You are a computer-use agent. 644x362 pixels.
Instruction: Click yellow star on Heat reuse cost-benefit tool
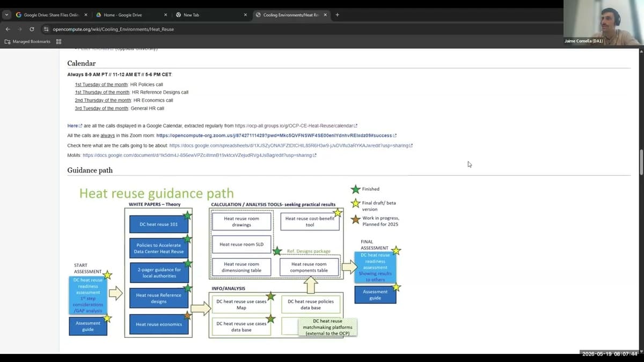(x=338, y=213)
